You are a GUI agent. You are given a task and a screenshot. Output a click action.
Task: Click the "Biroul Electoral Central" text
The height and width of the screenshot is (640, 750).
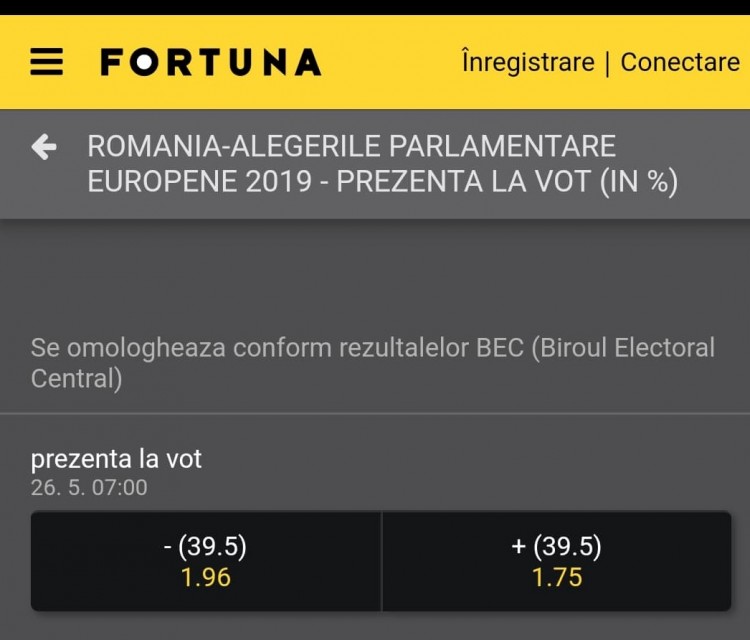click(620, 348)
